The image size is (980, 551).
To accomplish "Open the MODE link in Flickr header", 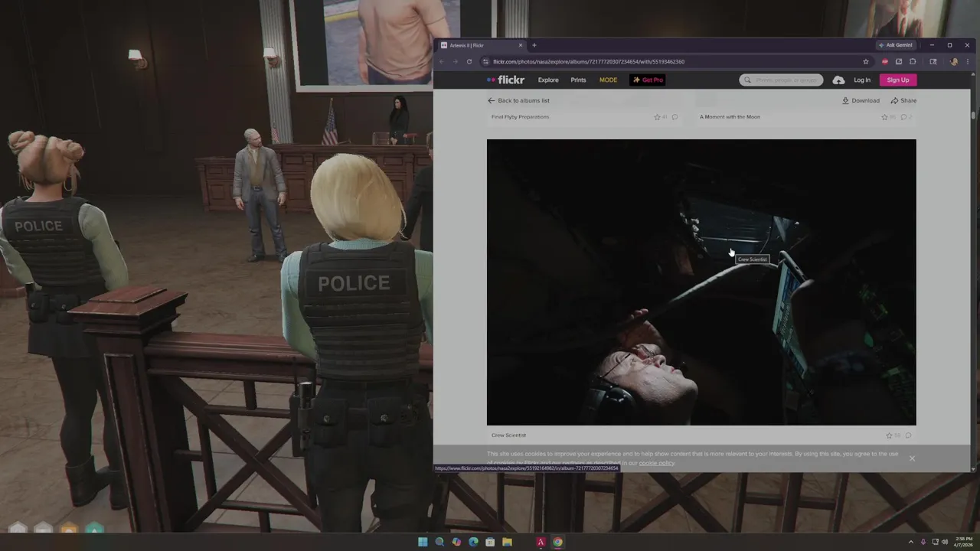I will coord(608,80).
